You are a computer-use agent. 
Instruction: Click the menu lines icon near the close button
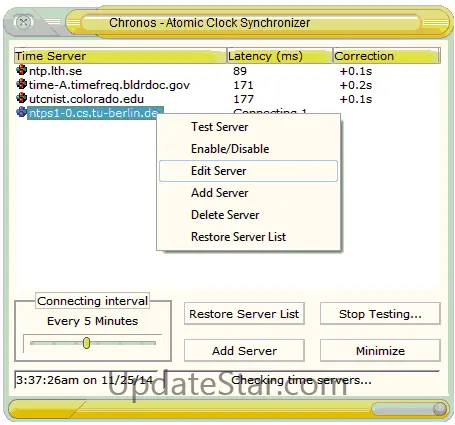(52, 22)
